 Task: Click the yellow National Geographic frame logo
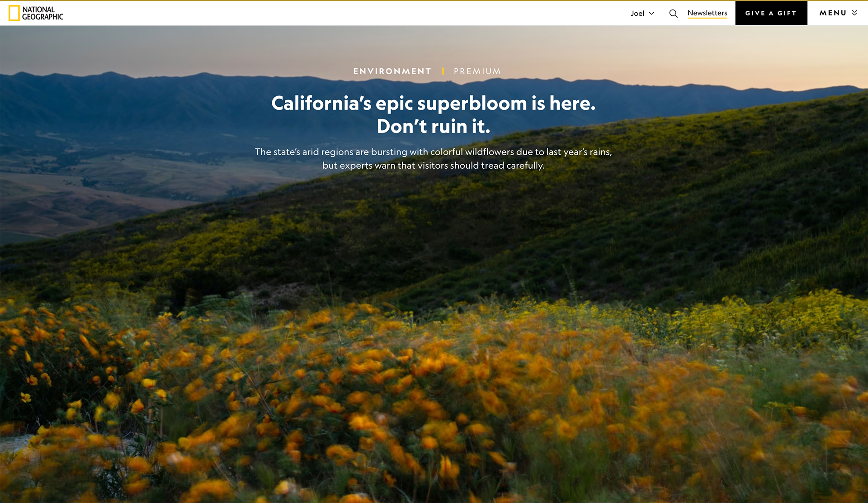tap(14, 13)
